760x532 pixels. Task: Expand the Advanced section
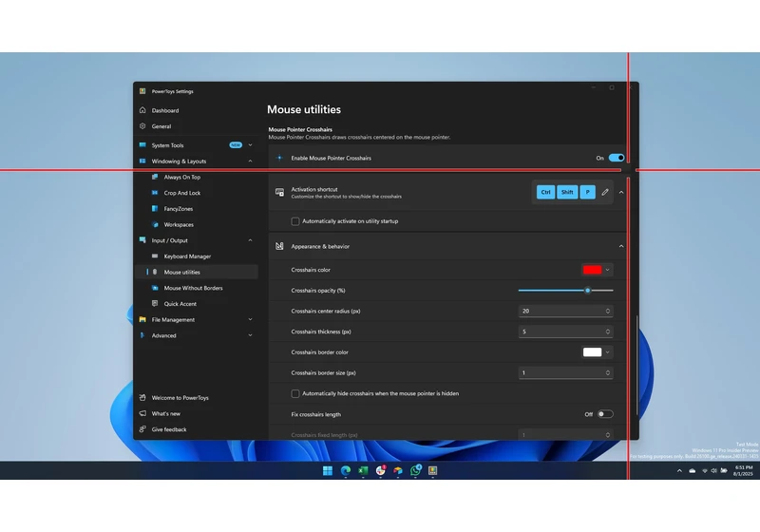(250, 335)
